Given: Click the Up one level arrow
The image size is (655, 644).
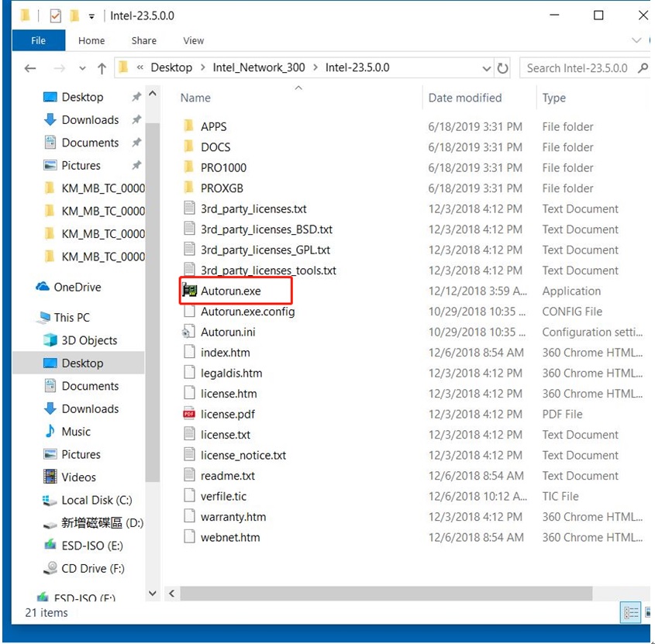Looking at the screenshot, I should [x=102, y=68].
